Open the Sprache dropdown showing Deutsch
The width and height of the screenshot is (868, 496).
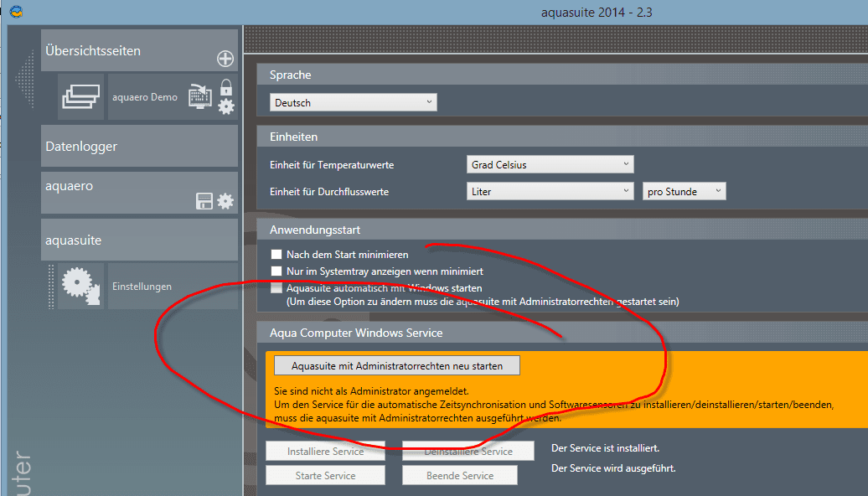click(x=354, y=102)
